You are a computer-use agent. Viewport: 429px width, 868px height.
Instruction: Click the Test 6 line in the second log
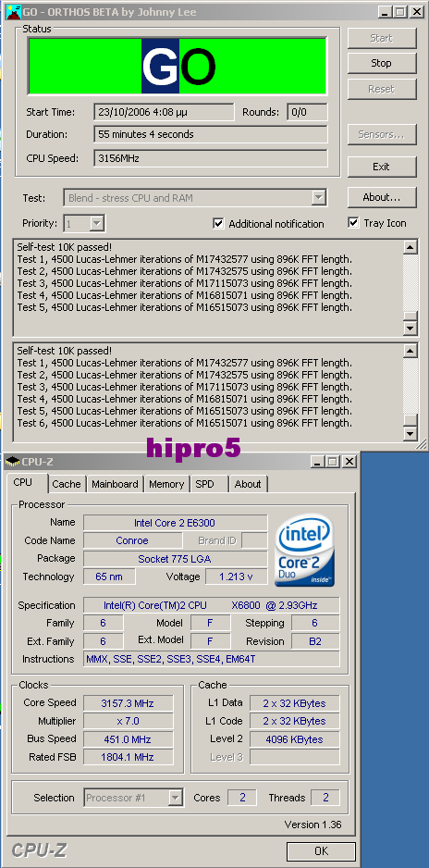(184, 424)
